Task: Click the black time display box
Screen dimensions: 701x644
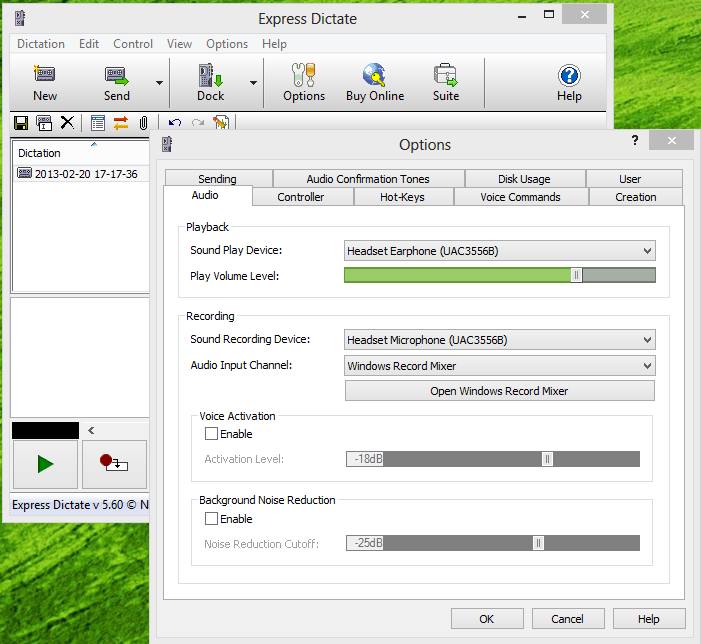Action: 45,430
